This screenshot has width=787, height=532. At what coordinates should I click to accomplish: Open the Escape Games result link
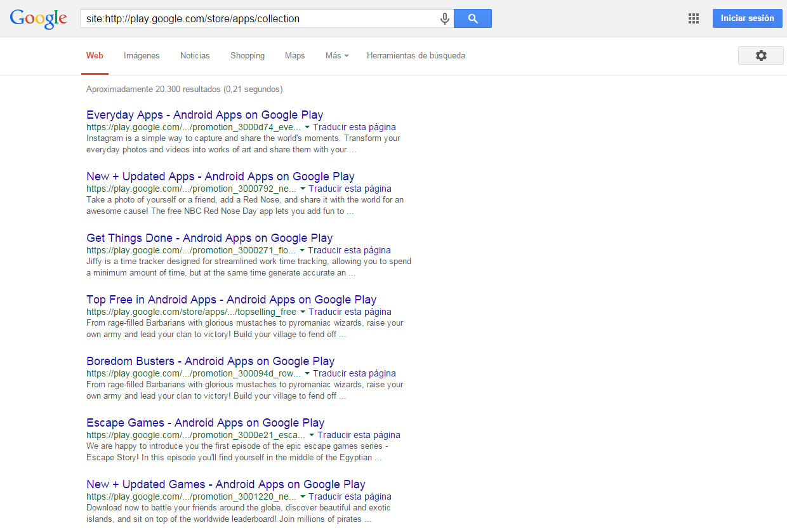[x=206, y=423]
